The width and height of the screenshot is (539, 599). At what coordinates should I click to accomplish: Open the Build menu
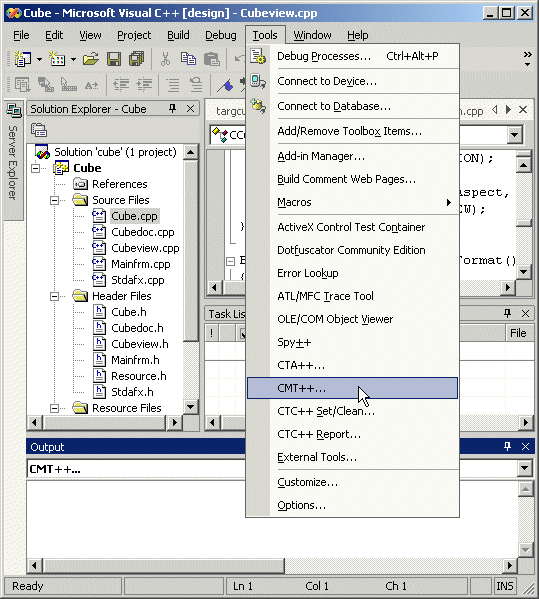click(178, 35)
